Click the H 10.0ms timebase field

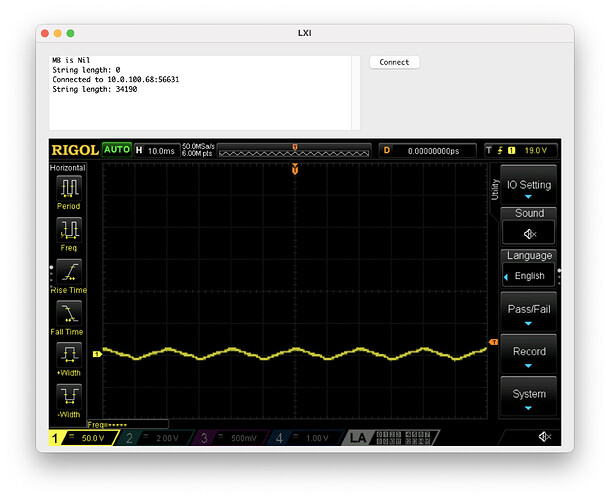point(157,151)
